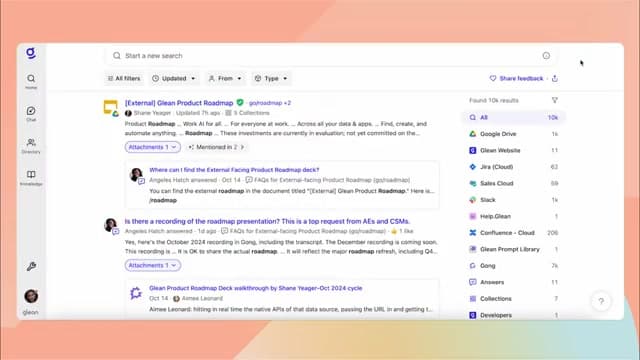Viewport: 640px width, 360px height.
Task: Filter results by Jira (Cloud)
Action: (513, 167)
